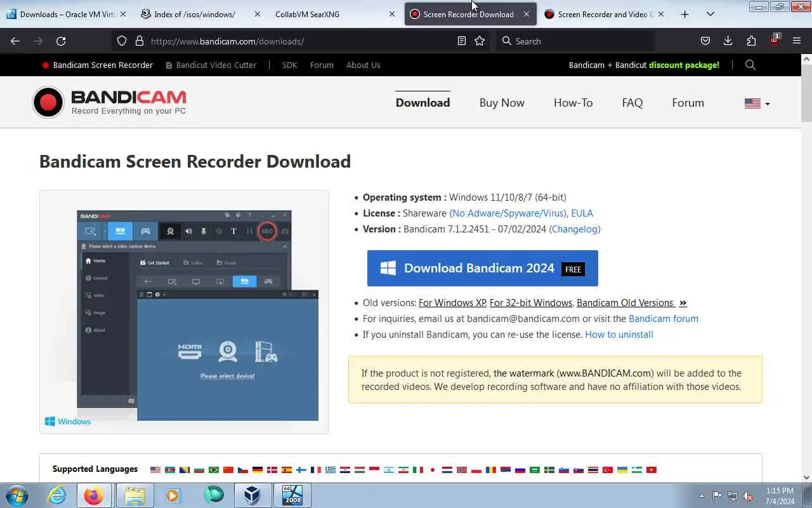The width and height of the screenshot is (812, 508).
Task: Open the SDK top bar link
Action: click(289, 65)
